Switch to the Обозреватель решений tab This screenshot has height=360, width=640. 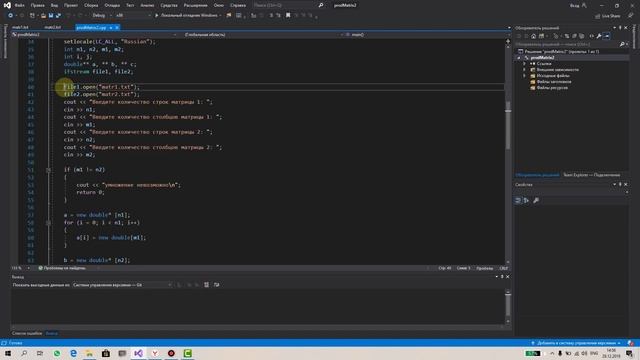click(x=537, y=175)
